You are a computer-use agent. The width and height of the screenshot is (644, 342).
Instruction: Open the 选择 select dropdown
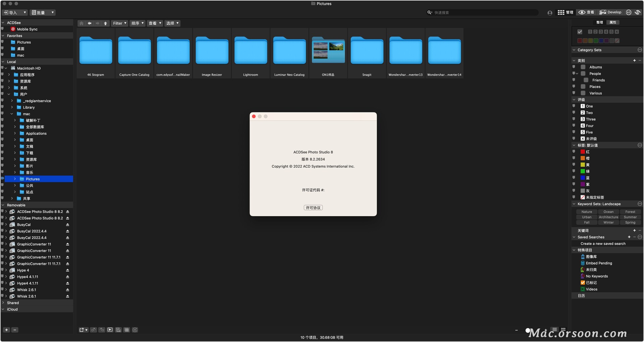(x=172, y=23)
